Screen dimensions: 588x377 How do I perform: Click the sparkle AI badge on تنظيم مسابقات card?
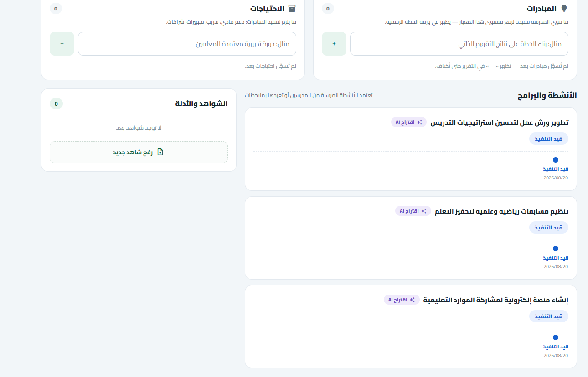coord(413,211)
